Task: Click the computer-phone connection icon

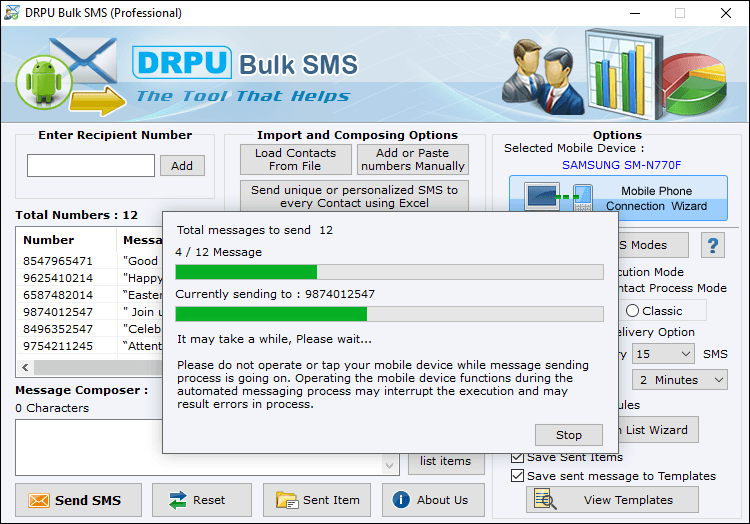Action: tap(559, 197)
